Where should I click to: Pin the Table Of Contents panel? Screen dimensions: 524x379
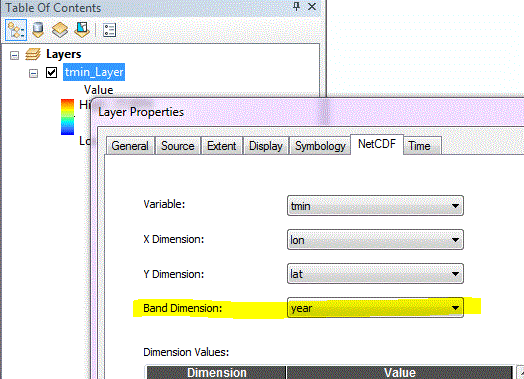296,6
